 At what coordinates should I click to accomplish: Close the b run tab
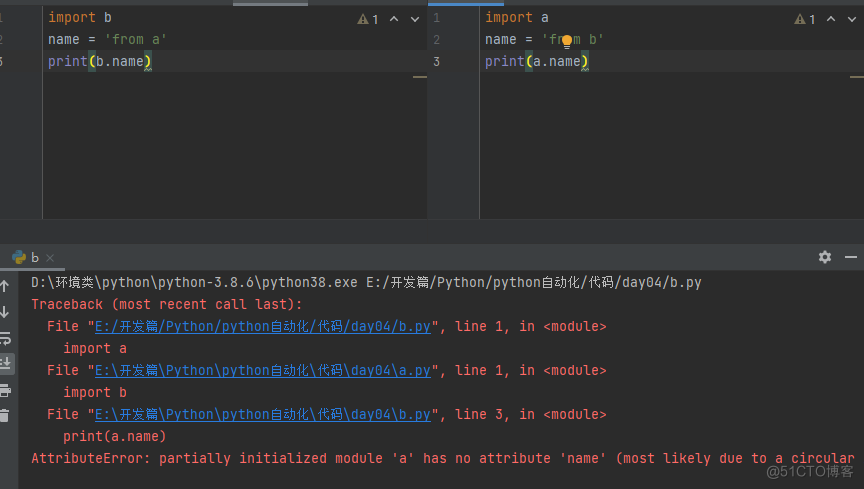click(x=50, y=257)
